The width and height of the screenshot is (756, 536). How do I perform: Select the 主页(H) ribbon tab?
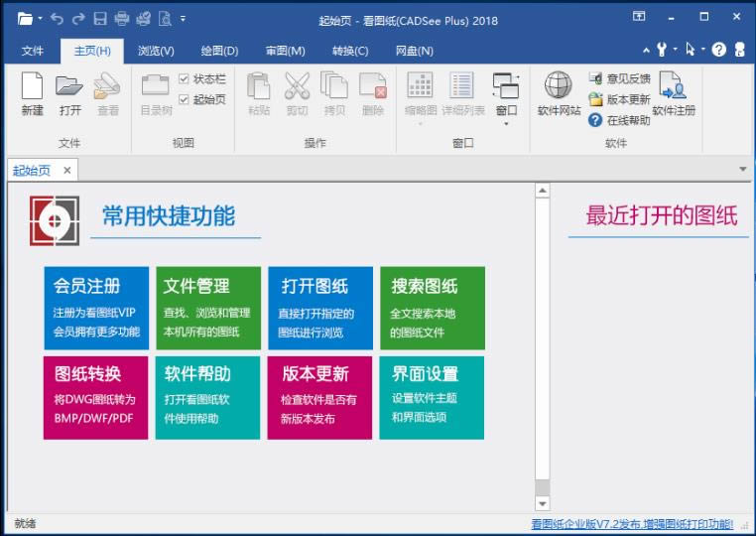pyautogui.click(x=92, y=52)
